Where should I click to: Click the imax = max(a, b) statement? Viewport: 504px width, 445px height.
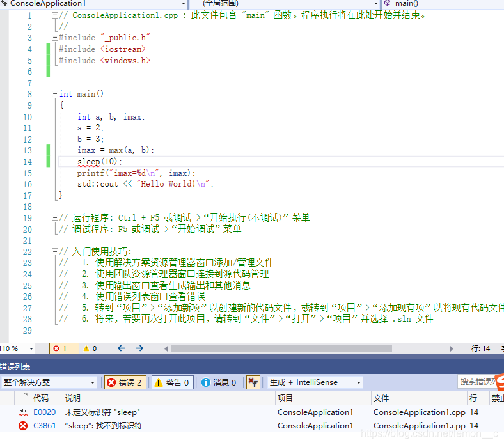116,150
